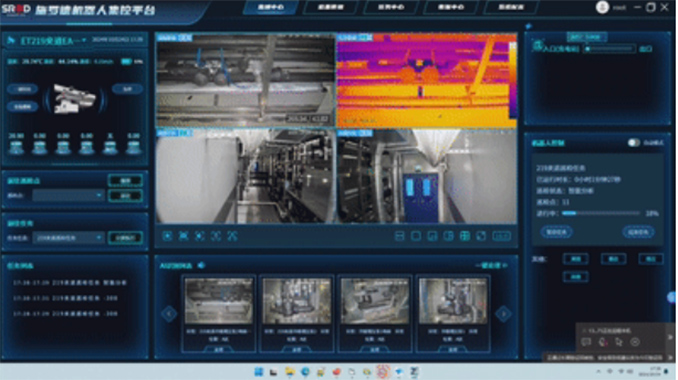Select the thermal infrared camera feed
This screenshot has width=678, height=380.
coord(427,80)
